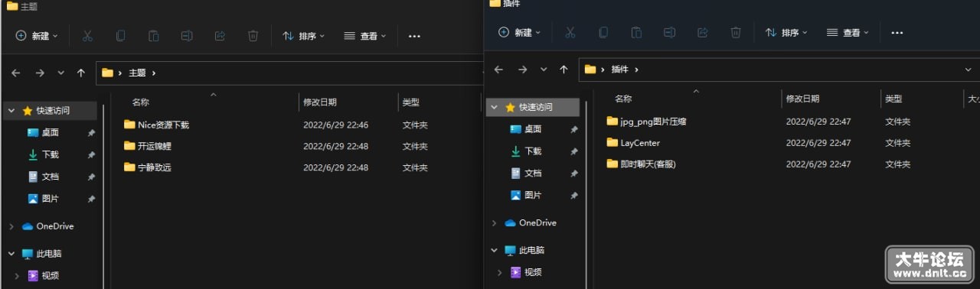The height and width of the screenshot is (289, 980).
Task: Click Delete trash icon in 插件 window
Action: tap(736, 32)
